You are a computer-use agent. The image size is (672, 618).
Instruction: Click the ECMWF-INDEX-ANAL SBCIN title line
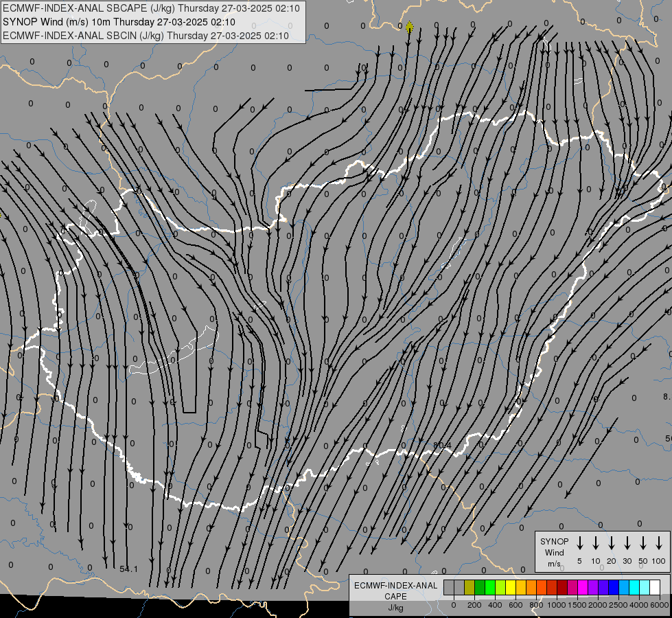click(x=146, y=36)
